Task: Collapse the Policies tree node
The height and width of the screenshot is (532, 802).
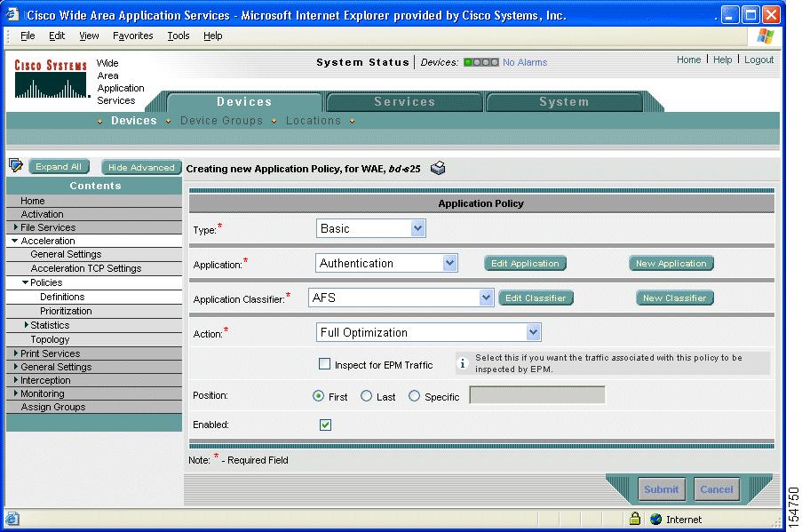Action: pyautogui.click(x=25, y=282)
